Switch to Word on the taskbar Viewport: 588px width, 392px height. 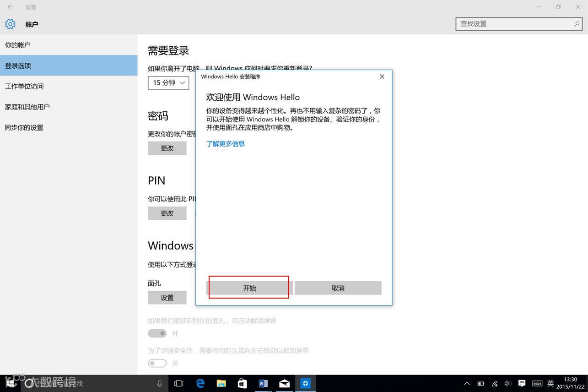pos(263,383)
